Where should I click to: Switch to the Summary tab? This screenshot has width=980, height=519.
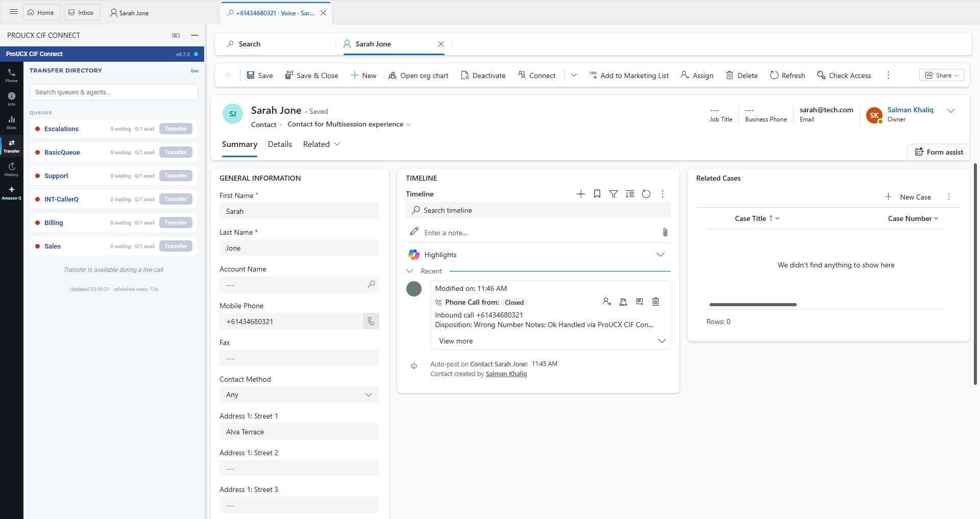[239, 144]
